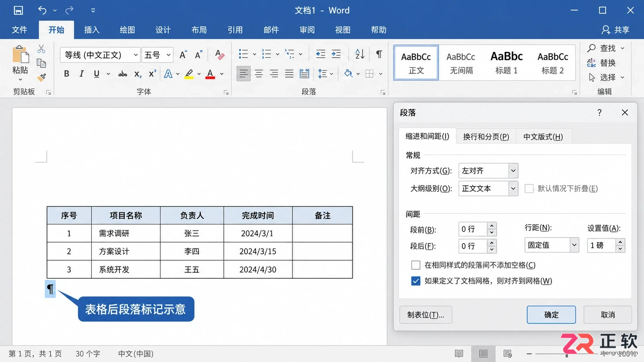Toggle Bold formatting
Viewport: 644px width, 362px height.
67,74
